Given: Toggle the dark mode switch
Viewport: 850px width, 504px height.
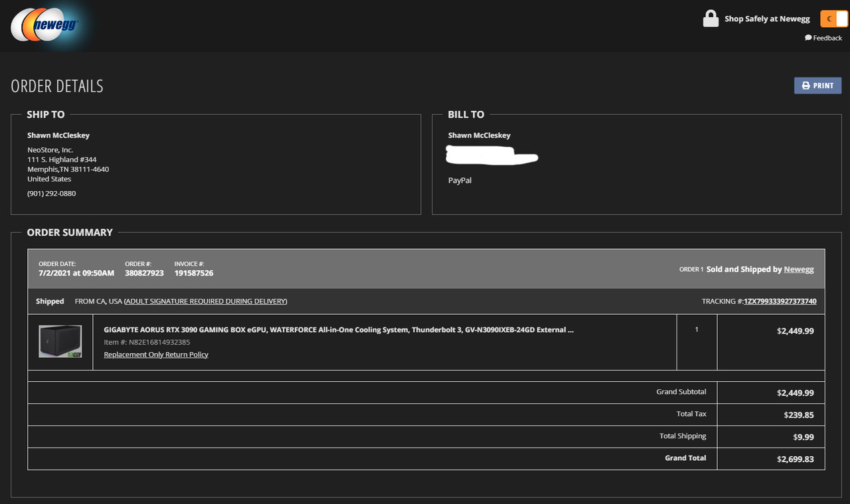Looking at the screenshot, I should (834, 19).
